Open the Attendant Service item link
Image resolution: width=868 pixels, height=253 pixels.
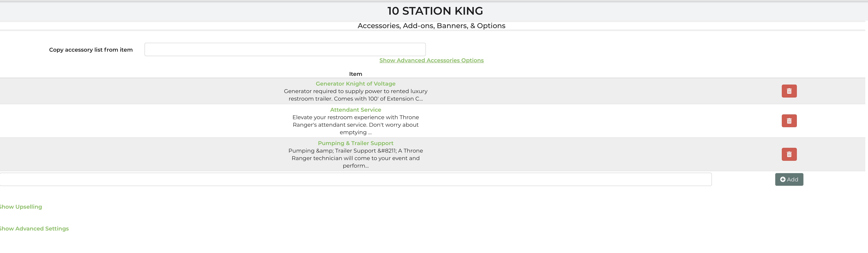click(x=355, y=110)
